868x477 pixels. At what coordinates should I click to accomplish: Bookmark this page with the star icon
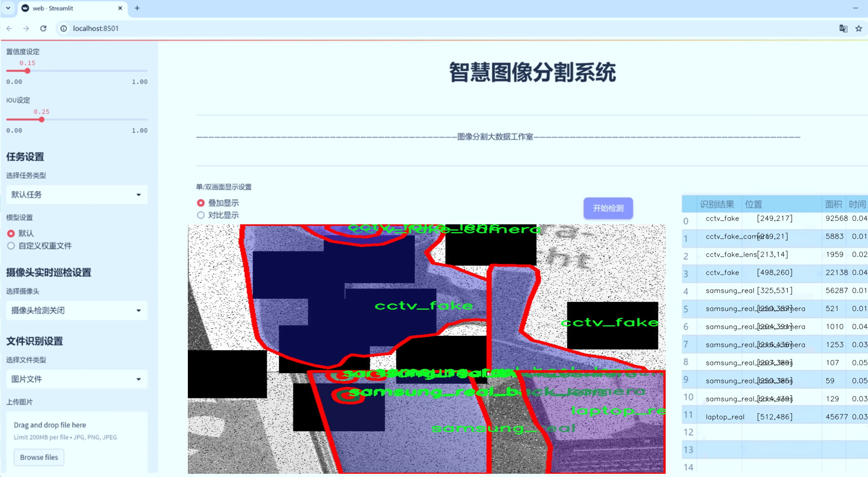click(x=859, y=29)
